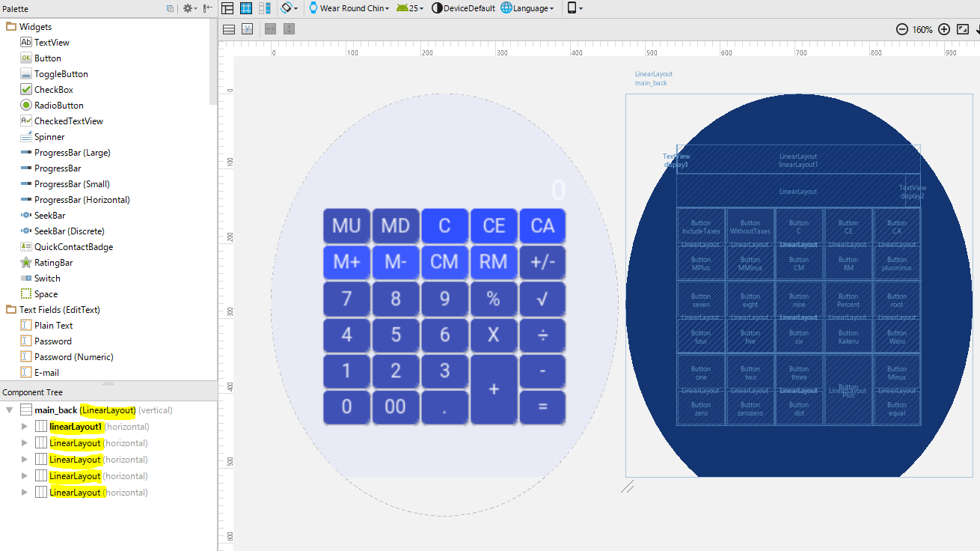Image resolution: width=980 pixels, height=551 pixels.
Task: Zoom out the layout preview
Action: (902, 29)
